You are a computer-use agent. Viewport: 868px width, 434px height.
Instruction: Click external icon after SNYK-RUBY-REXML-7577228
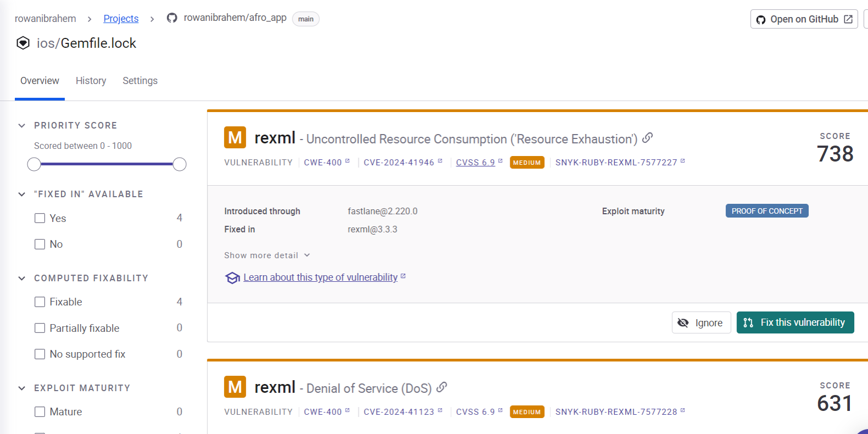[x=683, y=410]
